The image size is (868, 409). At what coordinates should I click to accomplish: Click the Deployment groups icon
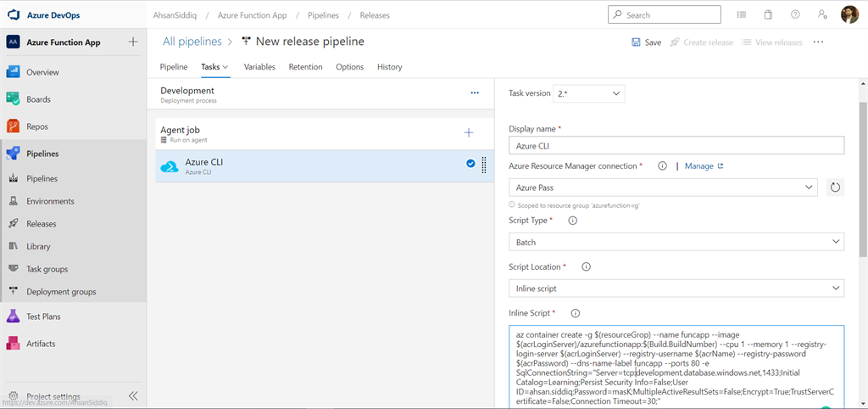(x=14, y=292)
